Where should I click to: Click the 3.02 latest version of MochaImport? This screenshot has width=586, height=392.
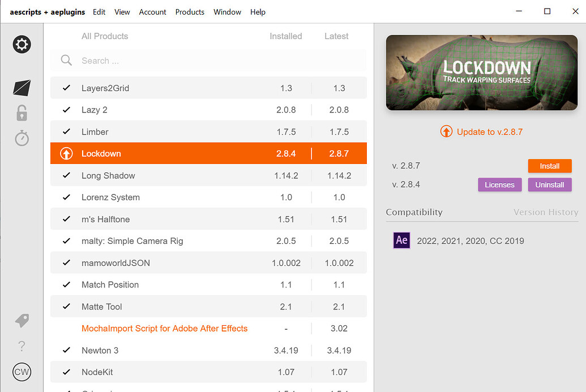[339, 329]
